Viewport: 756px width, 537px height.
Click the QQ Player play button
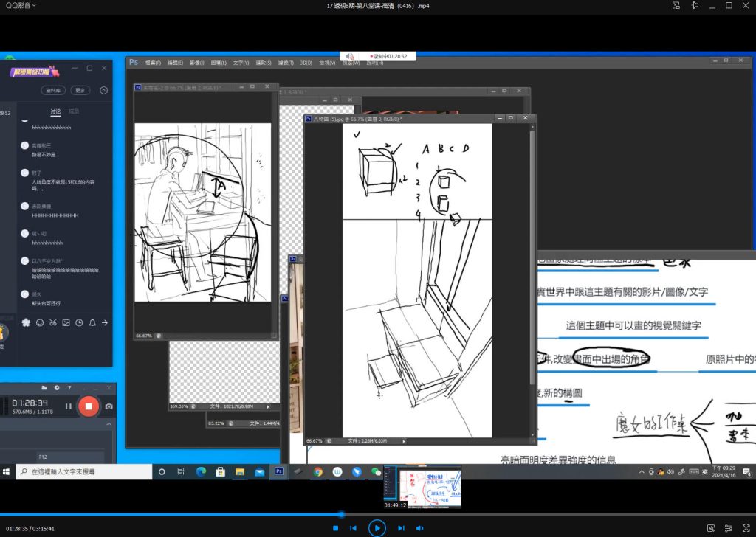[x=377, y=527]
